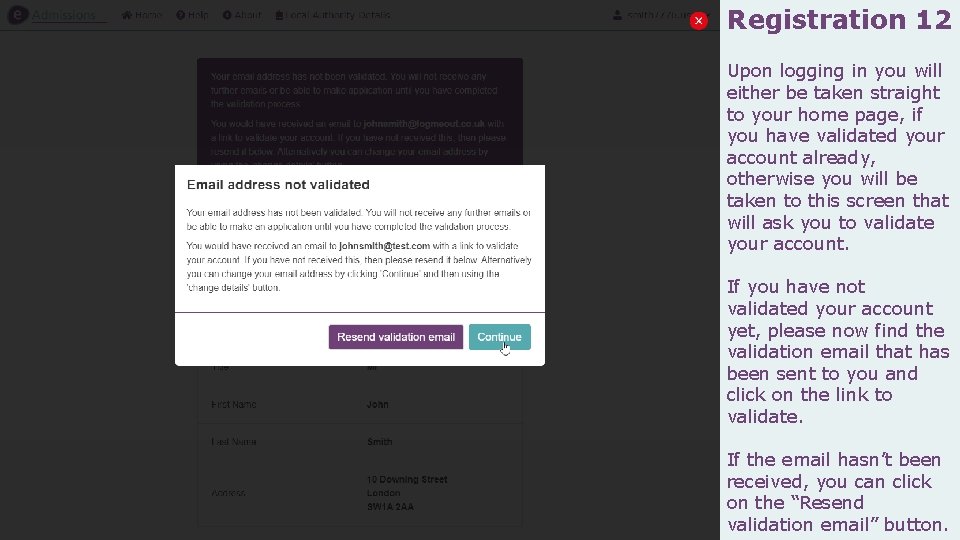Click the background johnsmith@logmeout.co.uk email text
Image resolution: width=960 pixels, height=540 pixels.
point(424,124)
